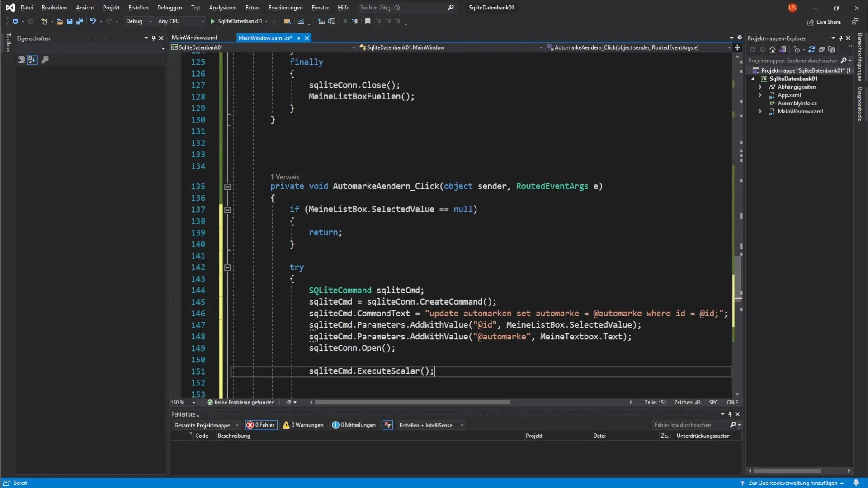The width and height of the screenshot is (868, 488).
Task: Open the Gesamte Projektmappe scope dropdown
Action: pyautogui.click(x=206, y=425)
